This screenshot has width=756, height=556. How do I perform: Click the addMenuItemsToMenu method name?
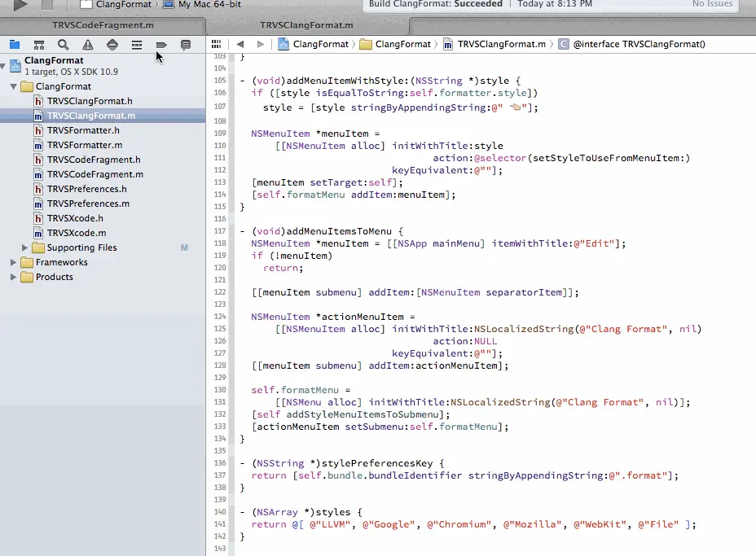pyautogui.click(x=339, y=231)
